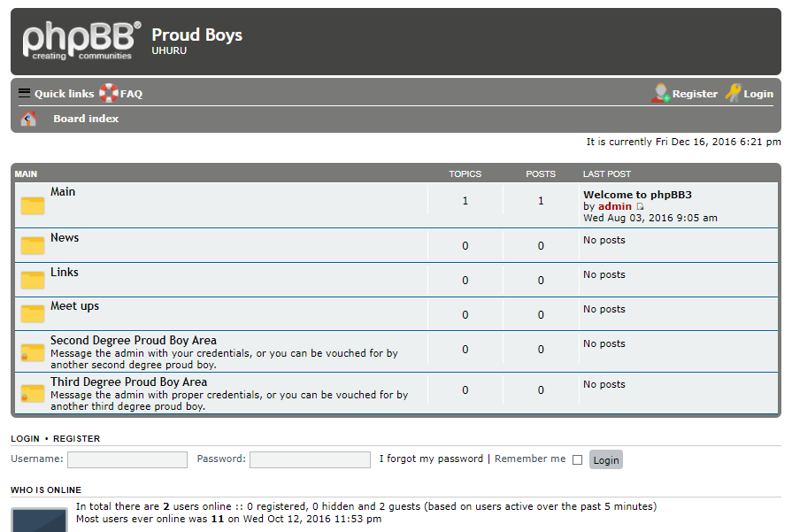Click the WHO IS ONLINE heading
This screenshot has width=792, height=532.
pyautogui.click(x=46, y=490)
